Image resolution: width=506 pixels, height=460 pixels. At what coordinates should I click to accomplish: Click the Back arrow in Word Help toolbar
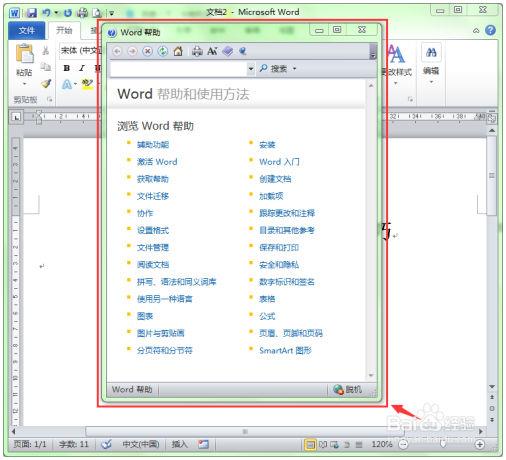117,51
